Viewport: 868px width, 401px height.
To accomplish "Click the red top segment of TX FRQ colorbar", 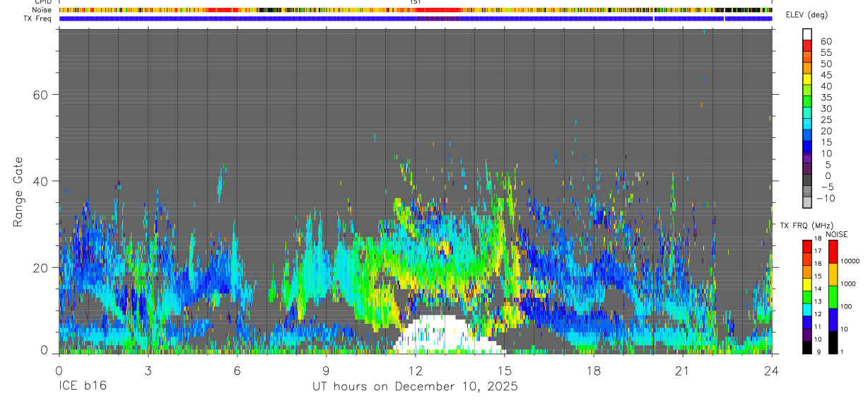I will [807, 247].
